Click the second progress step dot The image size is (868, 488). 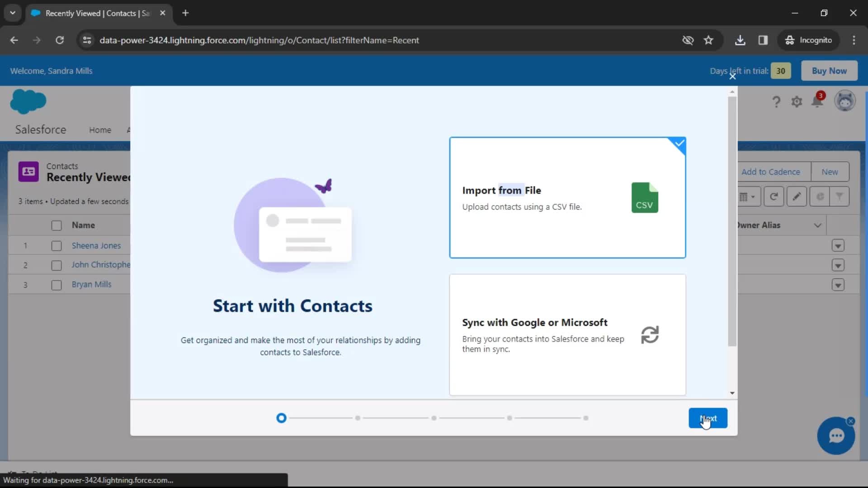[358, 418]
